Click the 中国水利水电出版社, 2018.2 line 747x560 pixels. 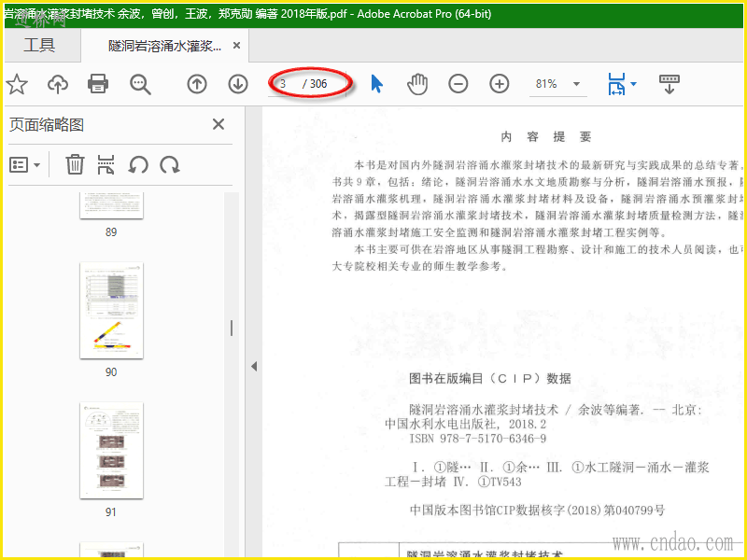coord(465,424)
